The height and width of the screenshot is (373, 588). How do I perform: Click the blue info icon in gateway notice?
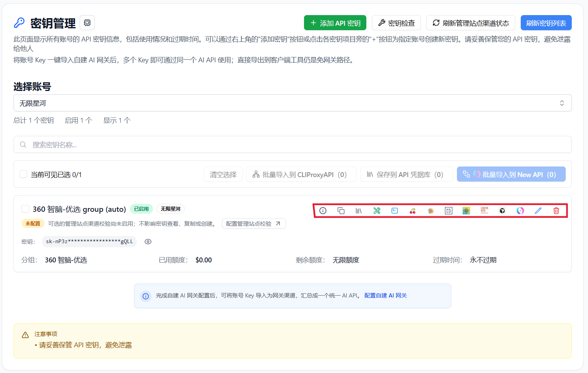pos(146,296)
